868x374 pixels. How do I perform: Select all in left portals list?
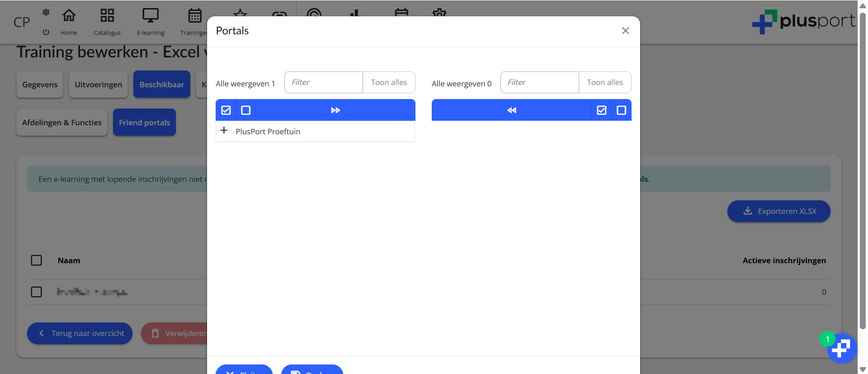[226, 110]
